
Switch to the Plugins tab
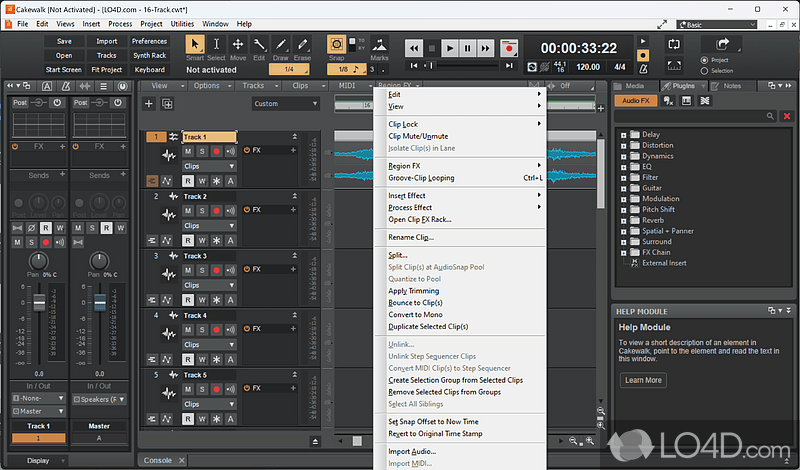point(683,86)
